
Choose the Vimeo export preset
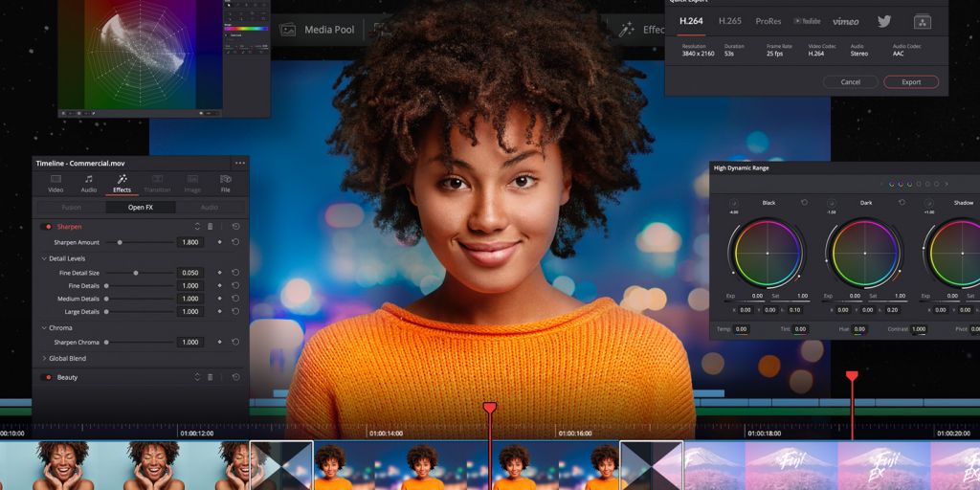pyautogui.click(x=846, y=21)
